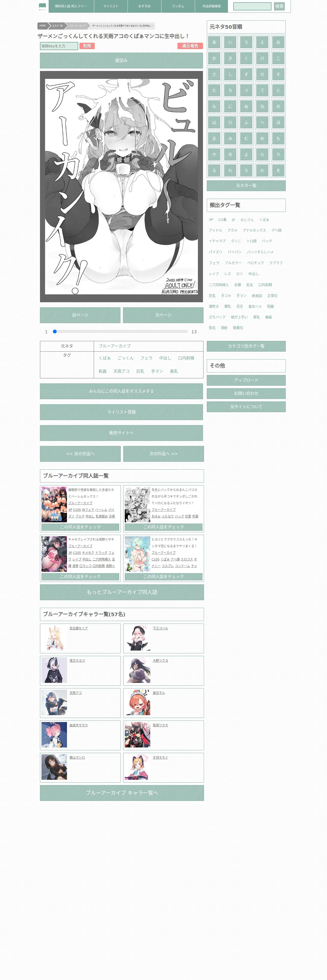The height and width of the screenshot is (980, 327).
Task: Open 販売サイトへ button
Action: (x=121, y=433)
